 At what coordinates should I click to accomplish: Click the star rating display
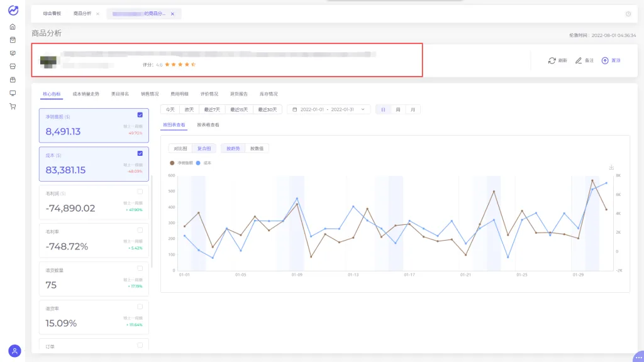(x=180, y=65)
